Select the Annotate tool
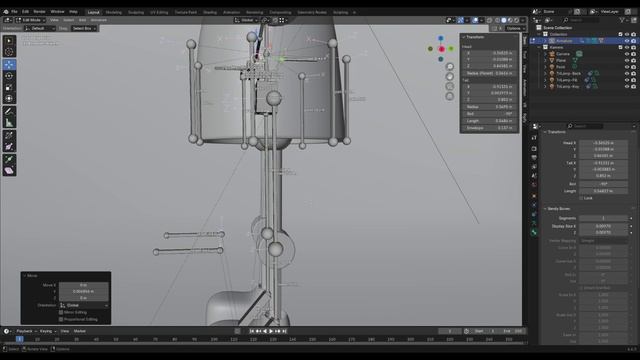 (9, 111)
